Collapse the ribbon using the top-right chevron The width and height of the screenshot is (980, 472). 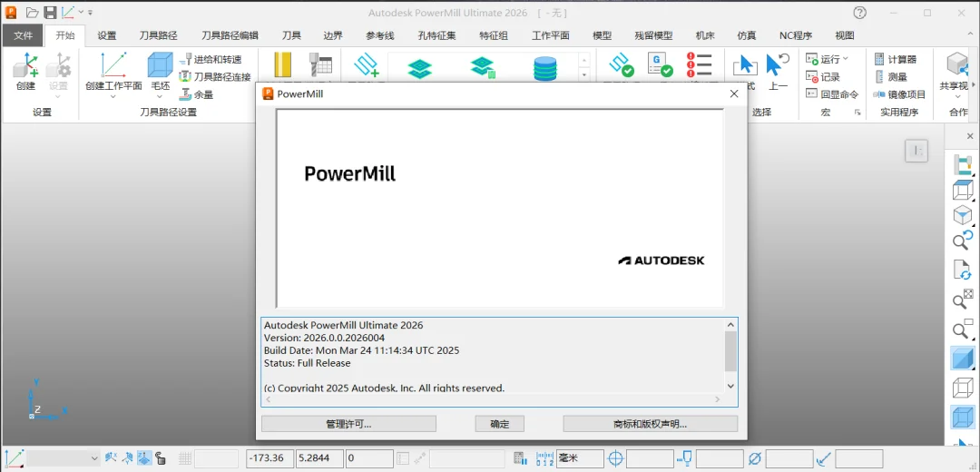(971, 35)
